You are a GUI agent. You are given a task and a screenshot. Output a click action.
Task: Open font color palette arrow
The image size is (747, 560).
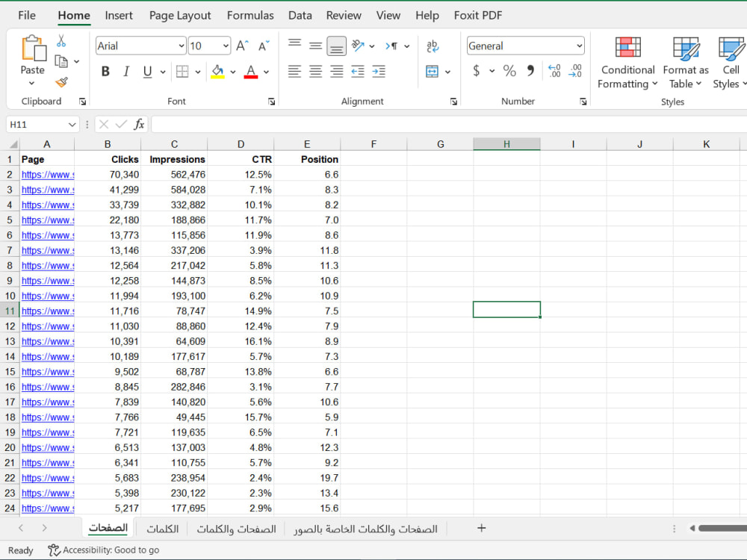pyautogui.click(x=267, y=72)
